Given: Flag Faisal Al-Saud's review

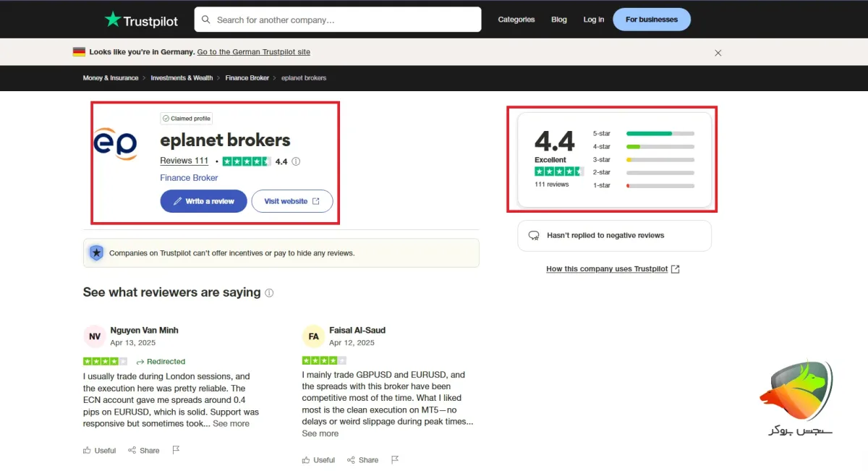Looking at the screenshot, I should click(394, 459).
